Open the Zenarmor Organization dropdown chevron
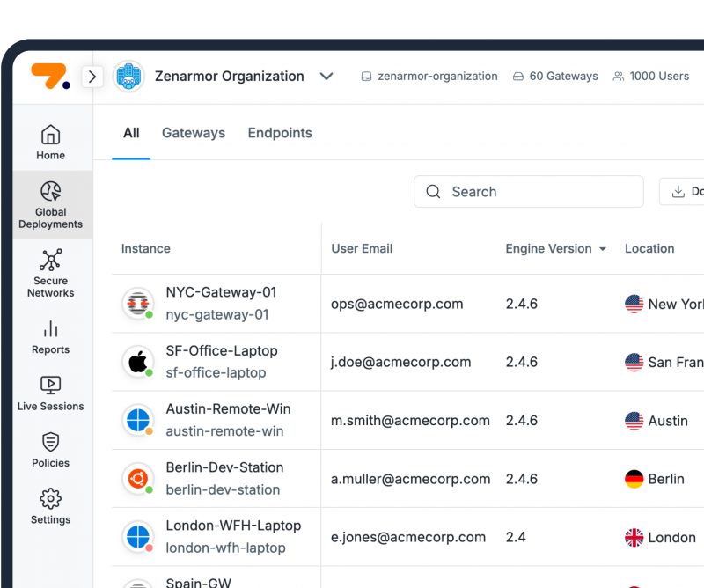The image size is (704, 588). (326, 77)
